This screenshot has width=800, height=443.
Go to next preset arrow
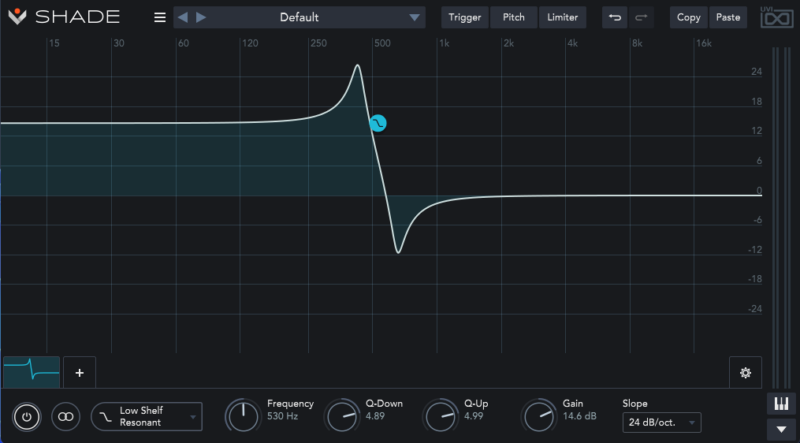(201, 17)
